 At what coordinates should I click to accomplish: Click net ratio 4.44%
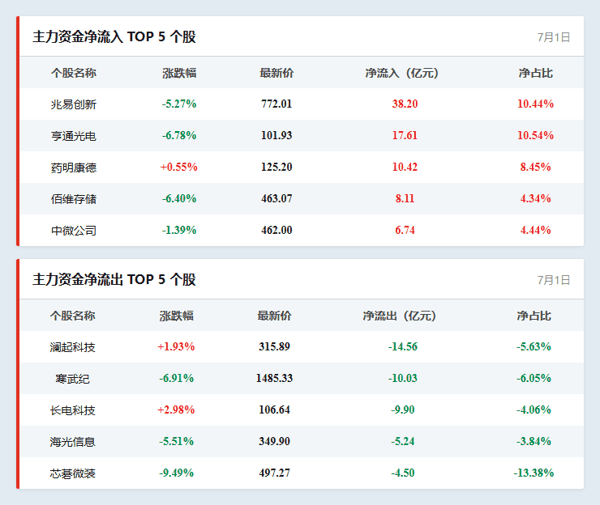pos(536,230)
